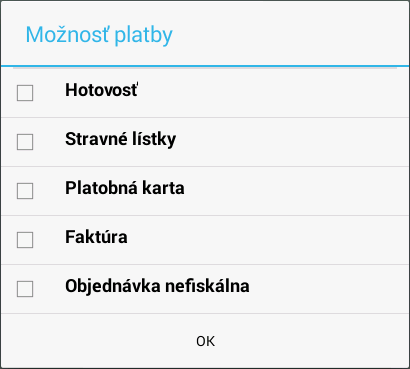Choose cash payment via Hotovosť square box
Screen dimensions: 410x369
25,93
